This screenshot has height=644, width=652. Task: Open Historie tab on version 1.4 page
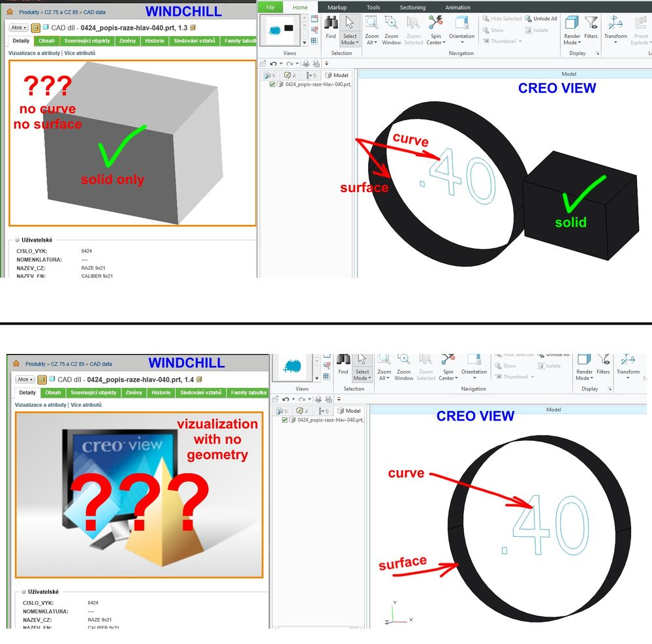[161, 393]
